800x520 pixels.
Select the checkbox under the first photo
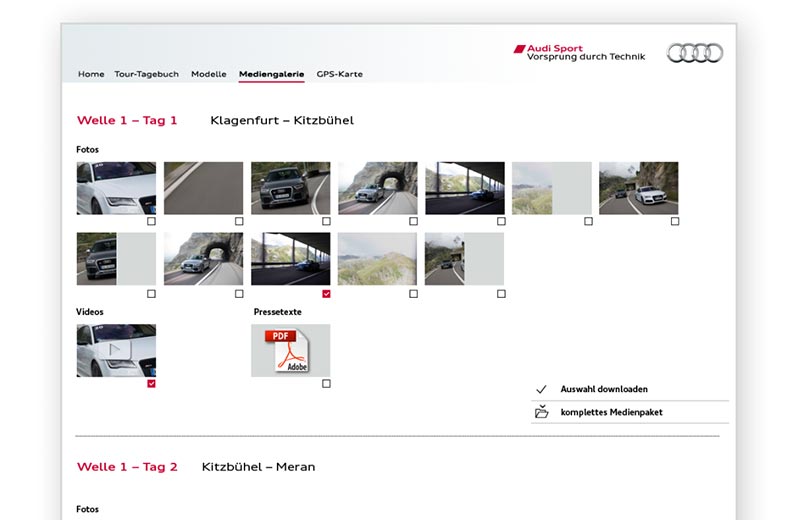point(151,222)
